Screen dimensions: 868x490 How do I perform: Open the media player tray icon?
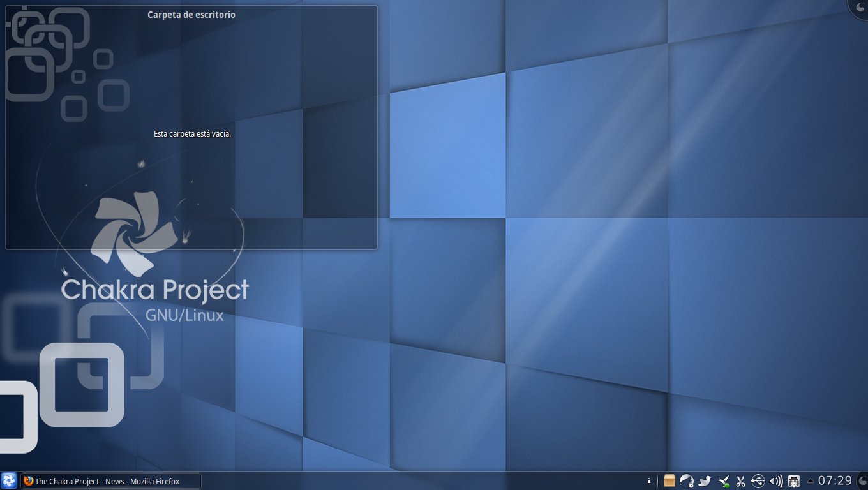click(687, 481)
